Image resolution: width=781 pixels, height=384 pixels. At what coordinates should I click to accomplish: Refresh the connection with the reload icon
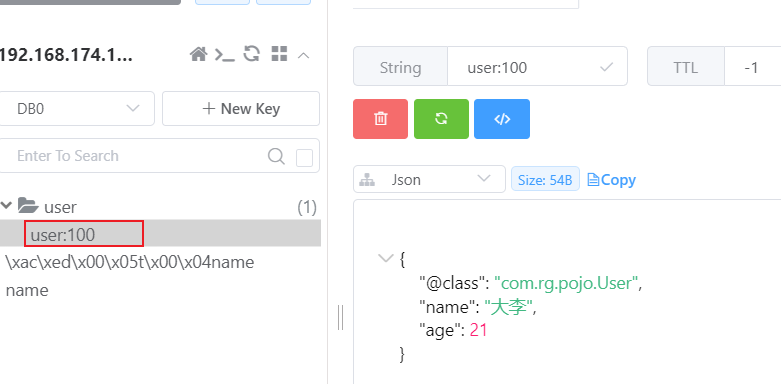click(x=252, y=54)
